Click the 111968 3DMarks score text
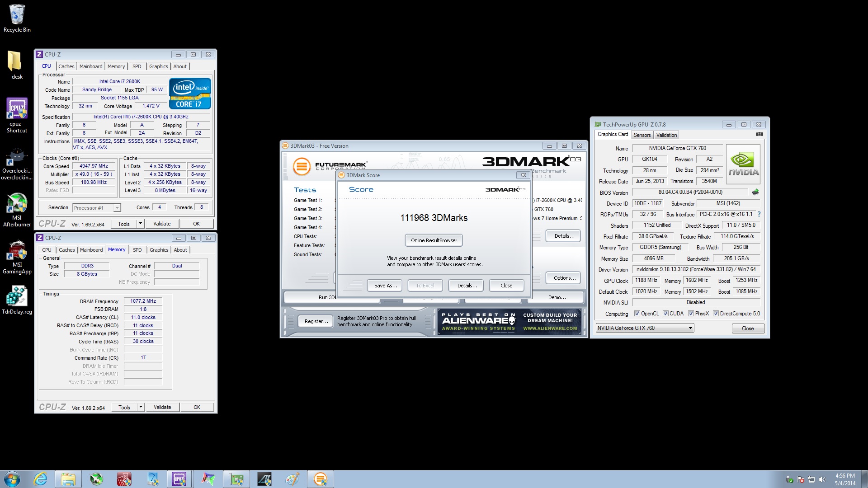 point(434,218)
